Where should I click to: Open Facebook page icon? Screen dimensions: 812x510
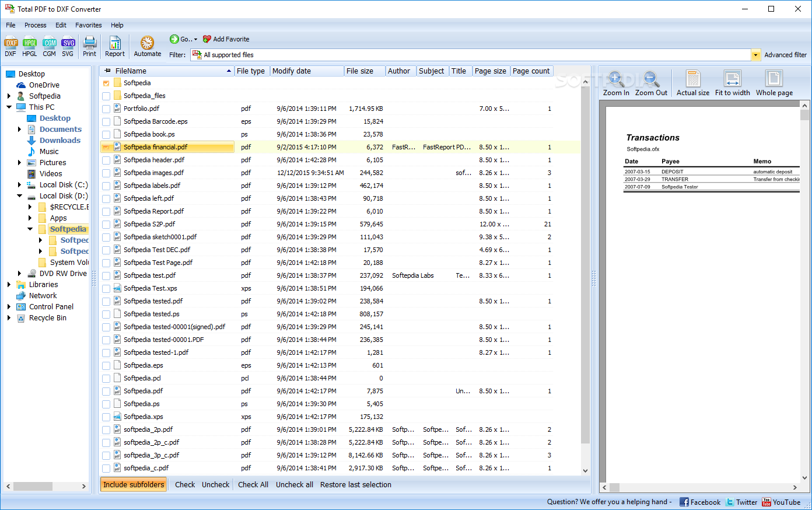[684, 502]
